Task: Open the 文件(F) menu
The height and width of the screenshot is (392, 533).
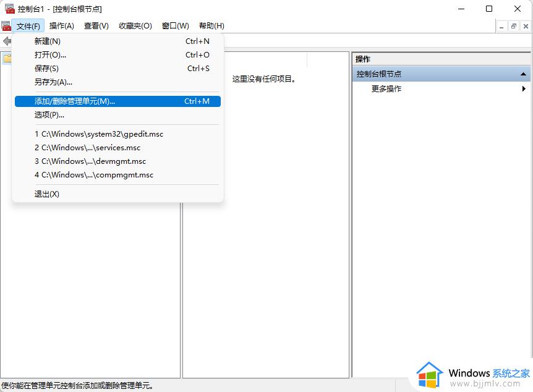Action: pos(28,26)
